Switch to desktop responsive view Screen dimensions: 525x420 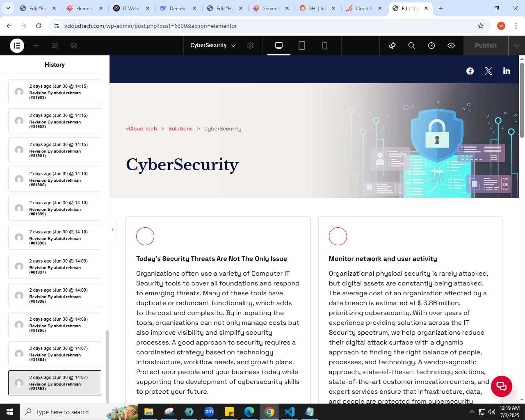point(279,46)
